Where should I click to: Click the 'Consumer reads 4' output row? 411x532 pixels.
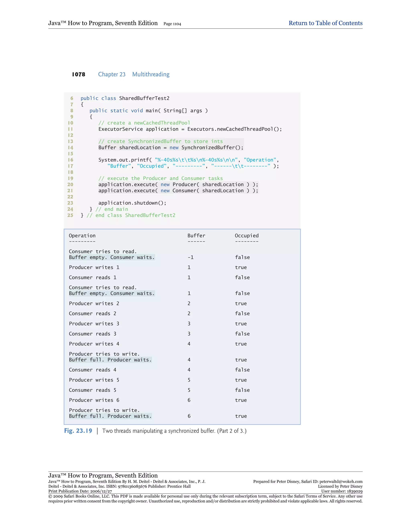pyautogui.click(x=93, y=370)
